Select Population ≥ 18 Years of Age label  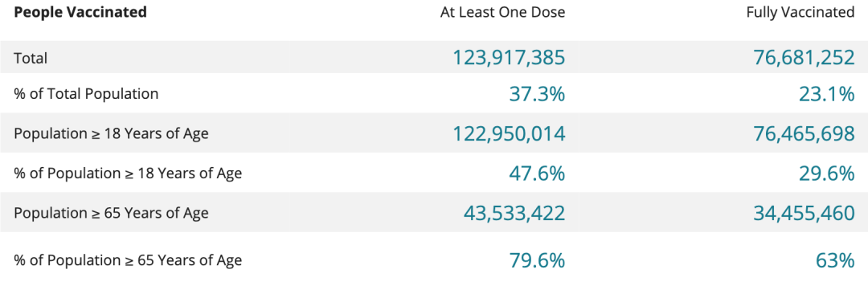pyautogui.click(x=111, y=133)
